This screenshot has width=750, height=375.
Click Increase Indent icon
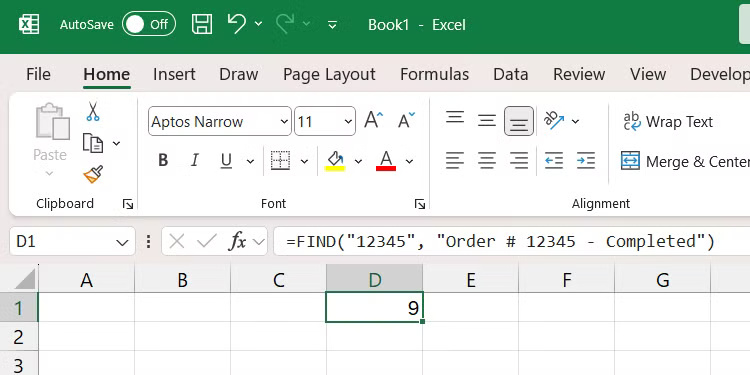point(586,160)
